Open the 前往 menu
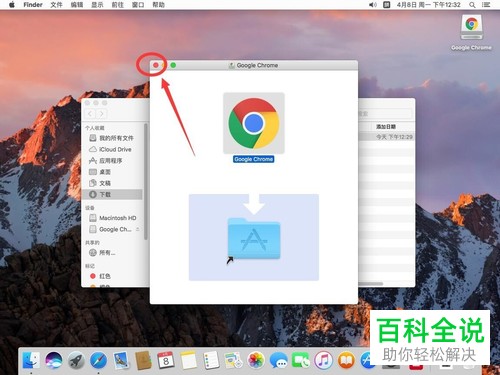The image size is (500, 375). click(x=118, y=5)
